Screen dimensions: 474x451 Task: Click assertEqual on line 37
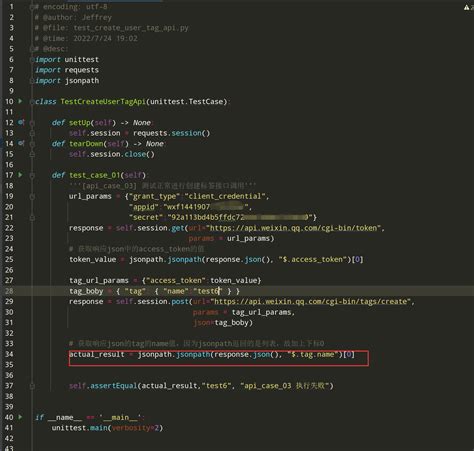pos(114,386)
